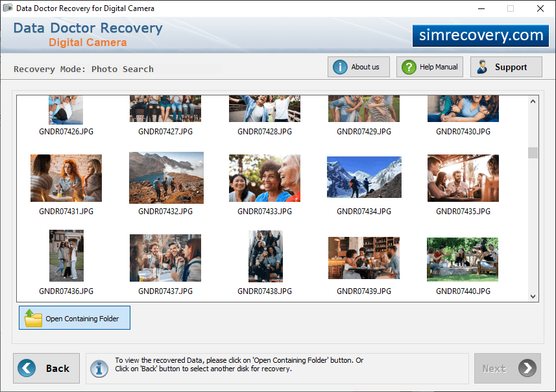Click the Data Doctor Recovery heading

88,28
